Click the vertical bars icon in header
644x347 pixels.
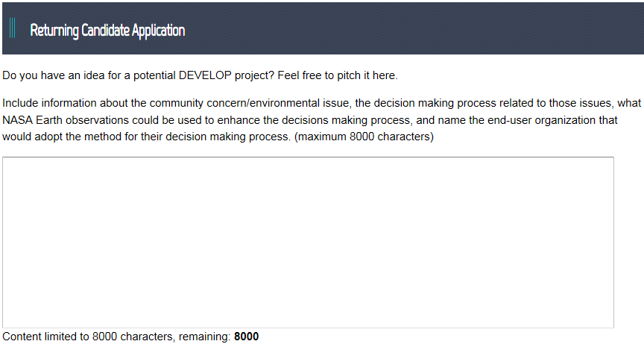(x=13, y=30)
